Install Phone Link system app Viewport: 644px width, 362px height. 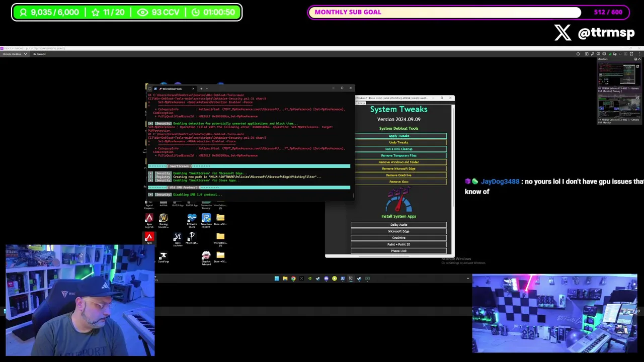click(398, 251)
